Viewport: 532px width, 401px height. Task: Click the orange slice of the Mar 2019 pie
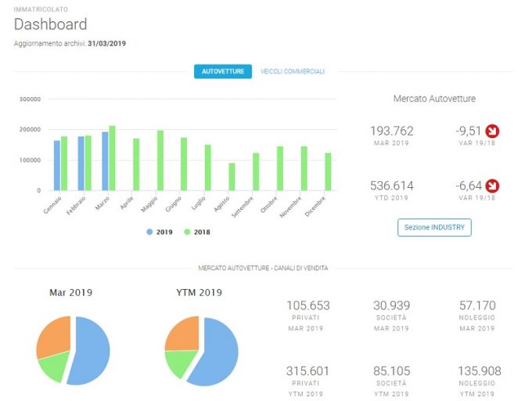coord(54,336)
